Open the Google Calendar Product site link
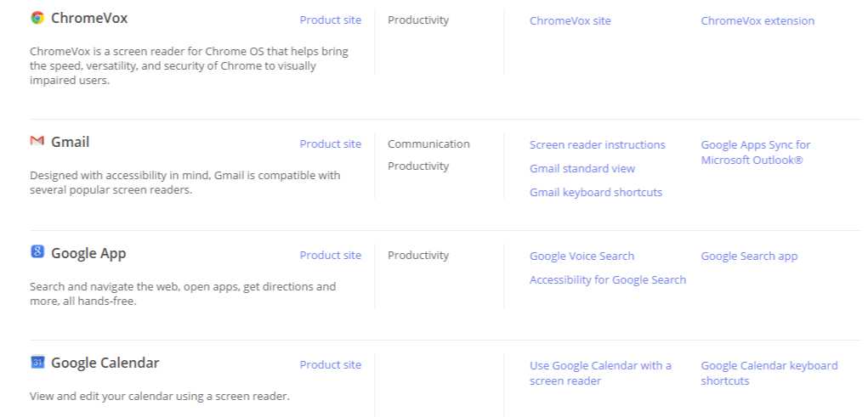868x417 pixels. tap(330, 365)
